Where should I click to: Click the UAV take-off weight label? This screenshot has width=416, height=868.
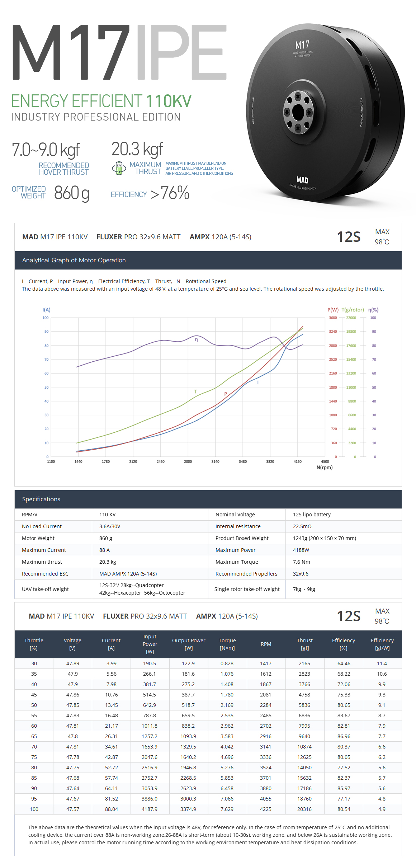[x=45, y=589]
